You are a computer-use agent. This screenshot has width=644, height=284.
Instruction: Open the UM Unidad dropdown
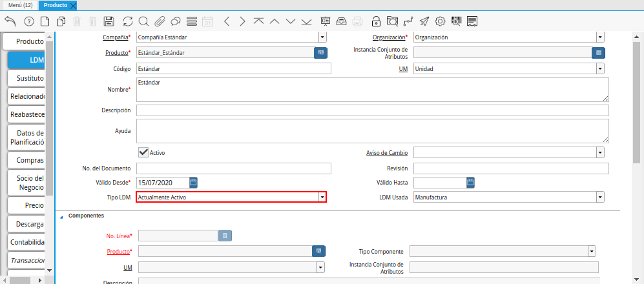[599, 68]
